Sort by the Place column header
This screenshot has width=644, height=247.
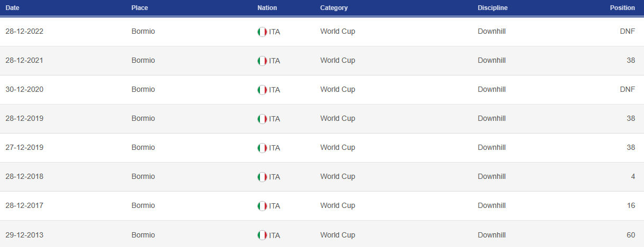[139, 8]
